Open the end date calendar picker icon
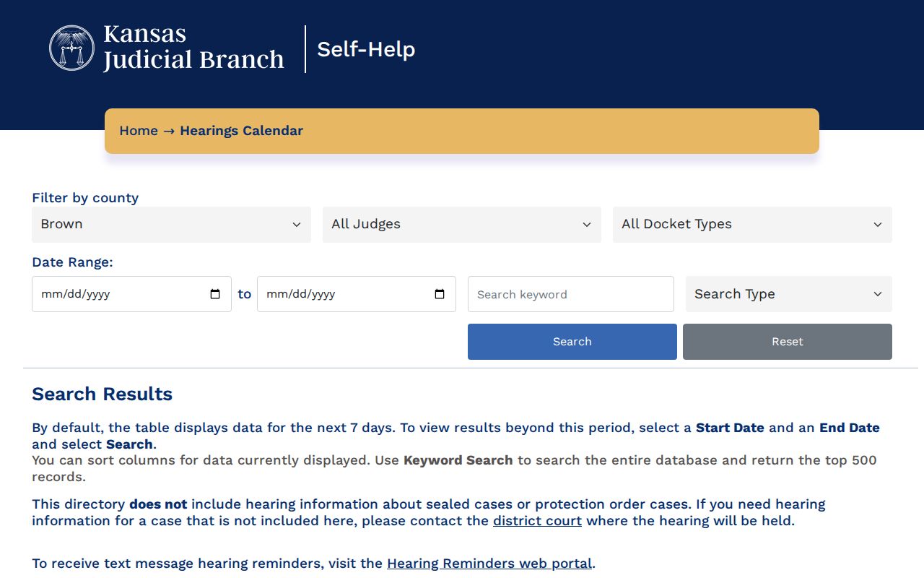The width and height of the screenshot is (924, 578). (440, 294)
